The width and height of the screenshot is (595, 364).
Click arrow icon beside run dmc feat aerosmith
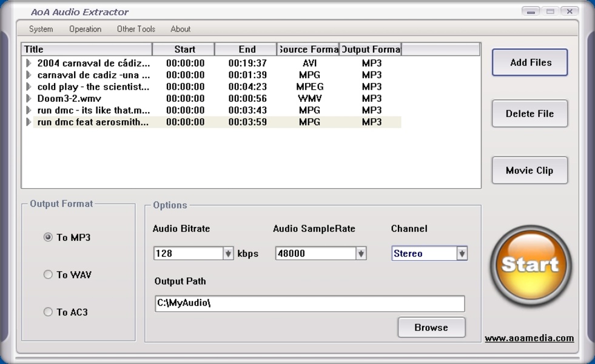click(x=29, y=122)
